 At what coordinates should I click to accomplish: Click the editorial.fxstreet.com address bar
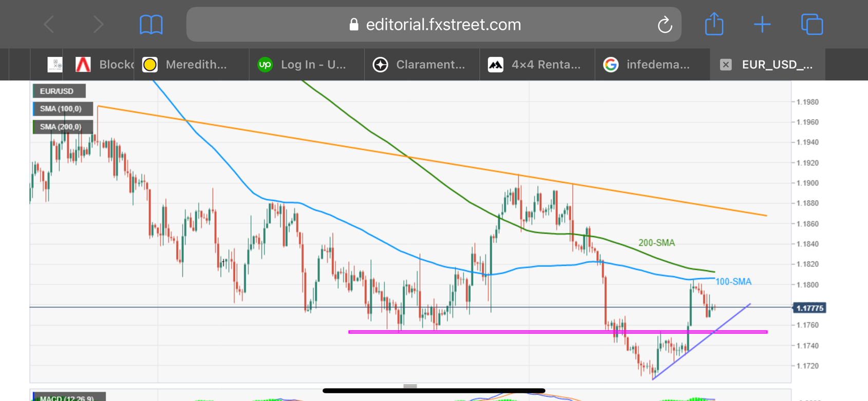click(x=434, y=25)
